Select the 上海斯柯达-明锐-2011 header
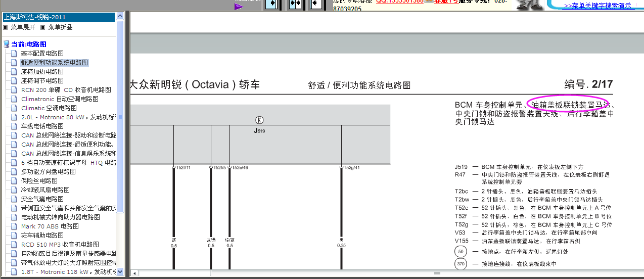Image resolution: width=644 pixels, height=279 pixels. pos(59,17)
